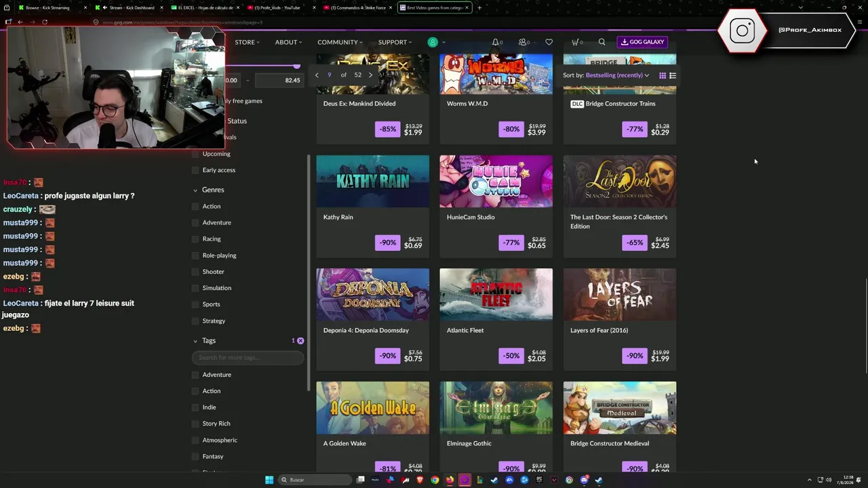Adjust the price range slider handle
The width and height of the screenshot is (868, 488).
point(296,66)
